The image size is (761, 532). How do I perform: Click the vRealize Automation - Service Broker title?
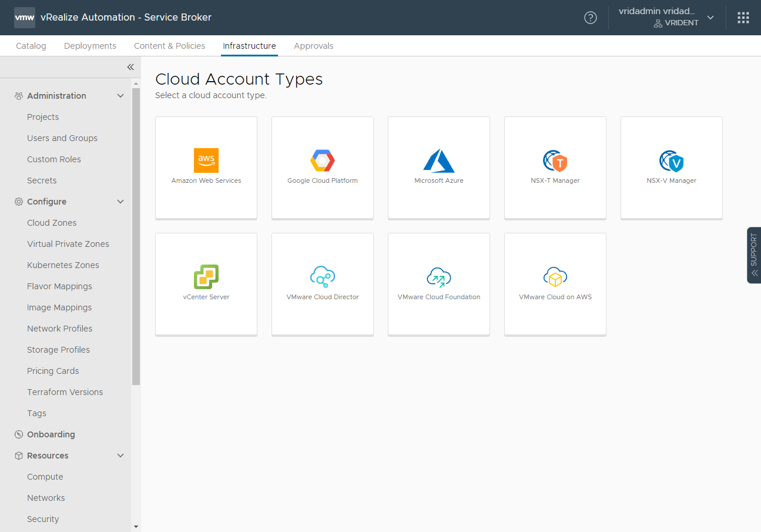click(x=126, y=18)
